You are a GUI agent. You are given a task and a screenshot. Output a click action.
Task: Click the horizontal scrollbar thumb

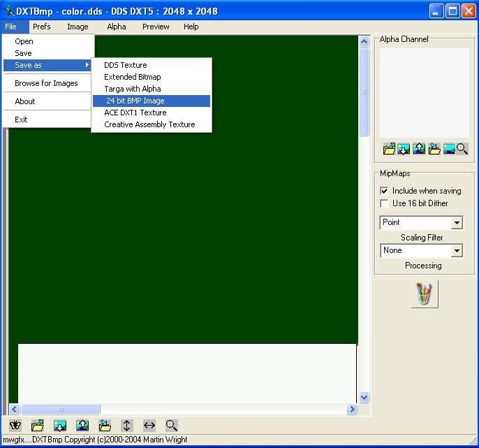61,409
